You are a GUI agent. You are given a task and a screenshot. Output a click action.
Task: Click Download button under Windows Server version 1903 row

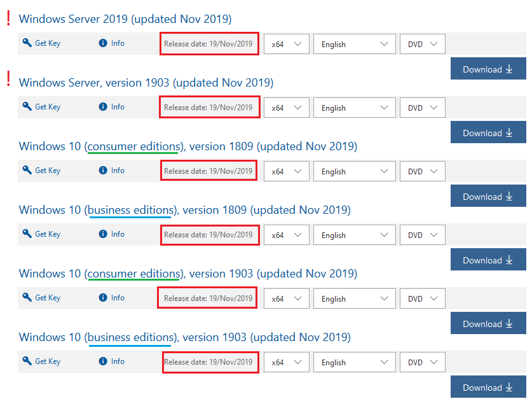coord(488,132)
